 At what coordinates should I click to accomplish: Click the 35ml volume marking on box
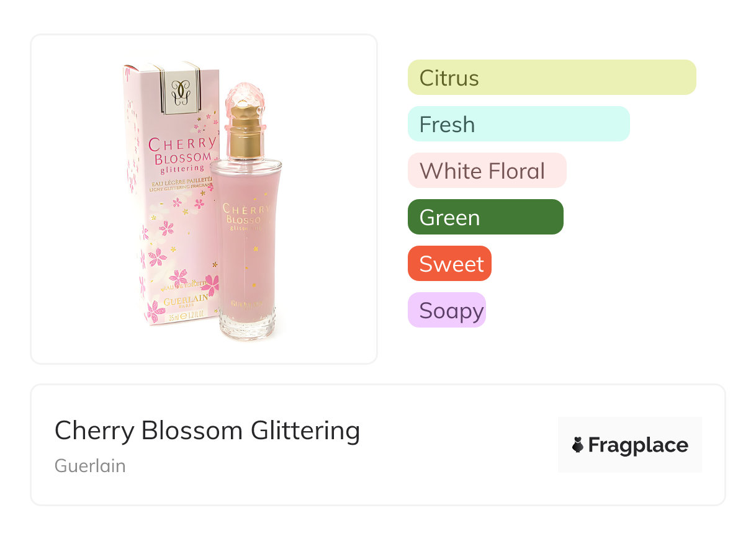point(176,318)
